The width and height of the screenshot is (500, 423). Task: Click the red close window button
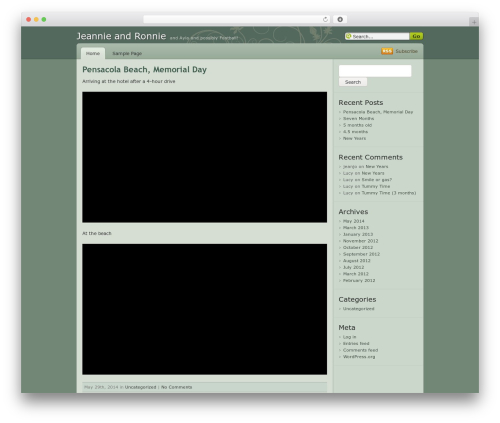[29, 20]
